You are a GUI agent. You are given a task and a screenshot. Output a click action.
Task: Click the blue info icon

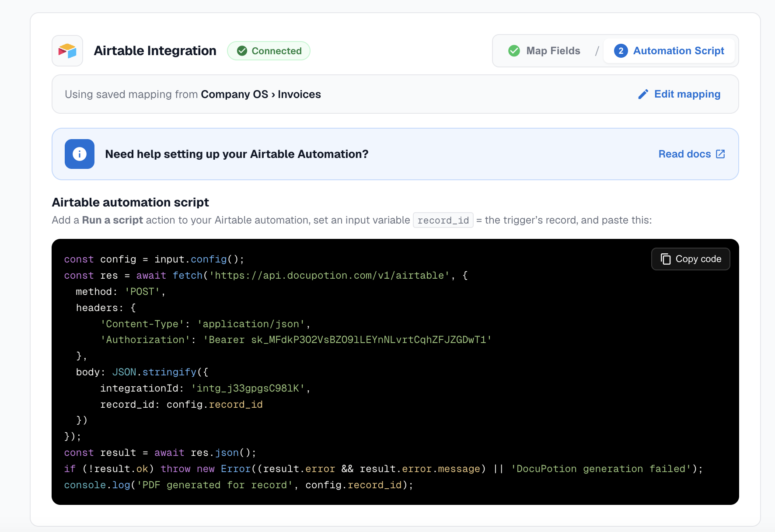80,154
